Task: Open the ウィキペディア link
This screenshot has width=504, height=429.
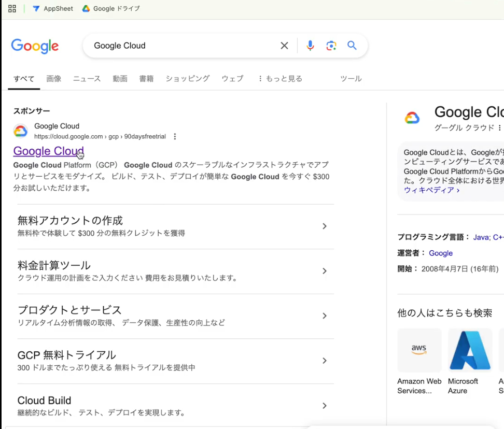Action: [432, 190]
